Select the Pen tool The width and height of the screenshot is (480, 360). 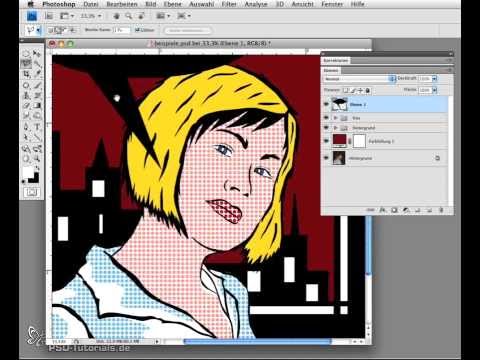pyautogui.click(x=26, y=127)
